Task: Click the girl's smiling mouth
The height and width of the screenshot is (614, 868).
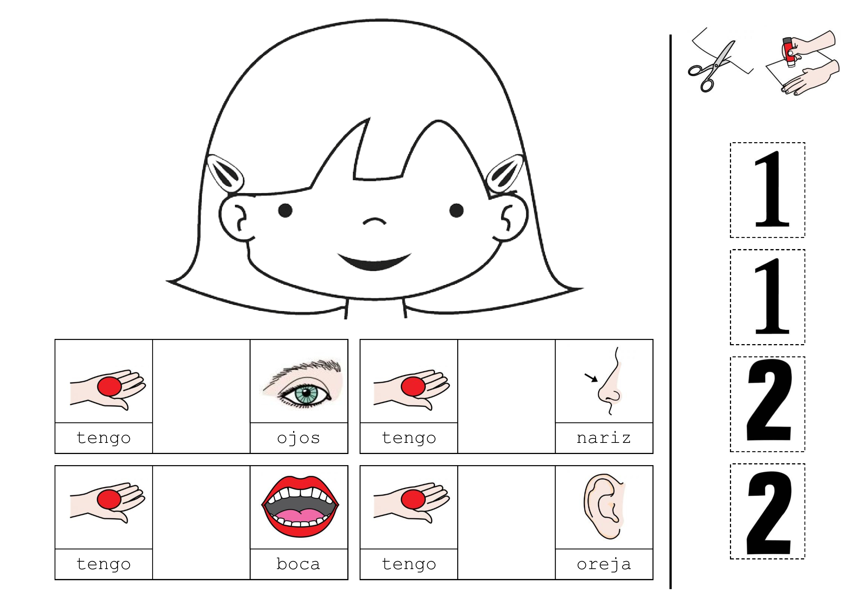Action: pyautogui.click(x=374, y=262)
